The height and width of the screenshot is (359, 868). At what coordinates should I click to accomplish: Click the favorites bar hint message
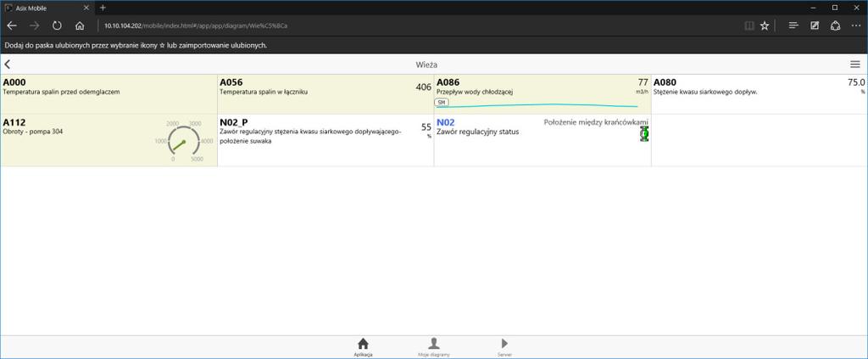click(136, 46)
